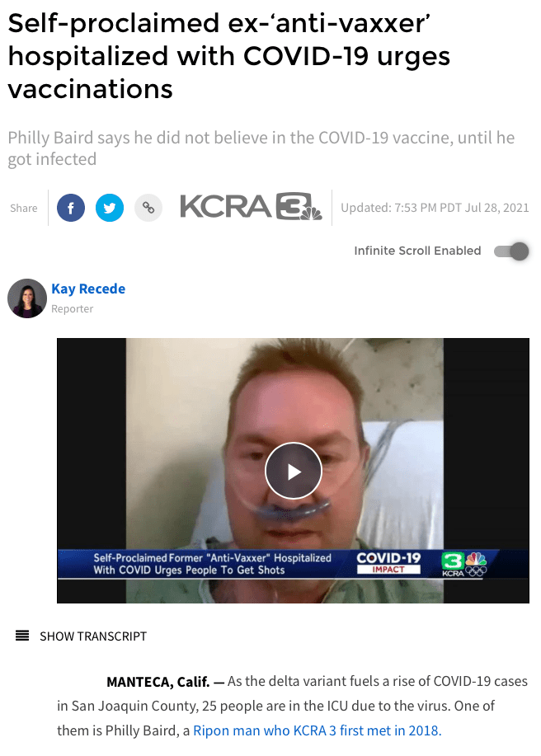Click the Updated timestamp Jul 28, 2021
The image size is (541, 756).
(x=435, y=208)
